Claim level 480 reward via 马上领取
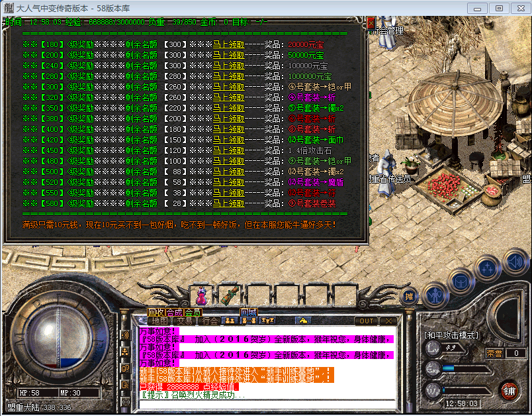Screen dimensions: 532x416 tap(229, 161)
